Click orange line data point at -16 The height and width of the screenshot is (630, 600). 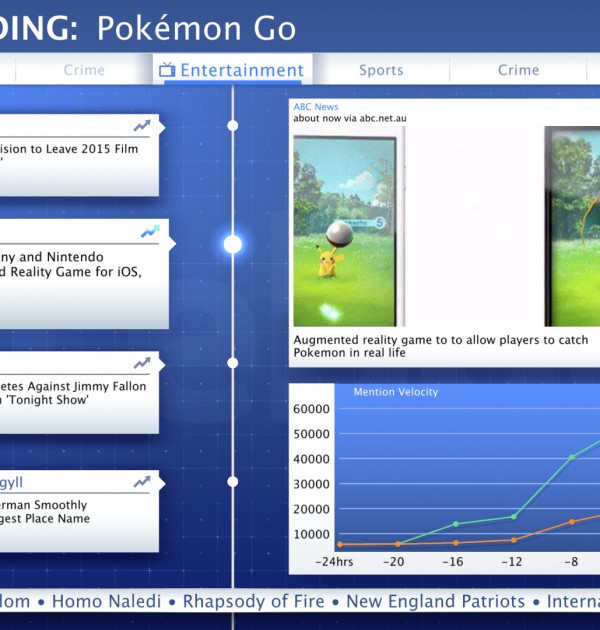tap(456, 543)
